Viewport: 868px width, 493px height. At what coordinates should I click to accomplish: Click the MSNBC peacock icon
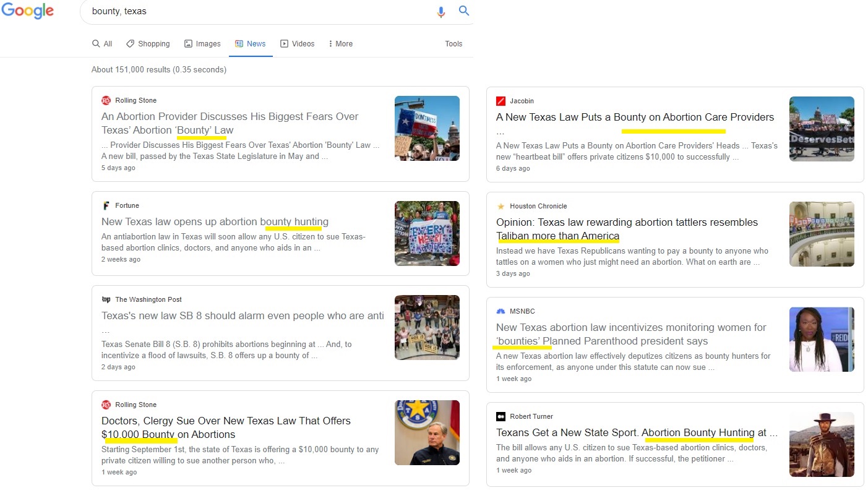501,311
